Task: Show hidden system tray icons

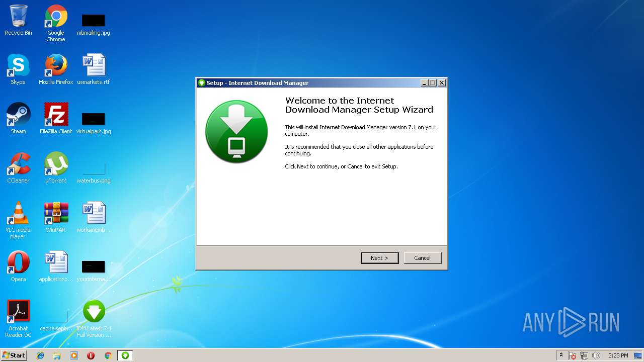Action: (x=561, y=355)
